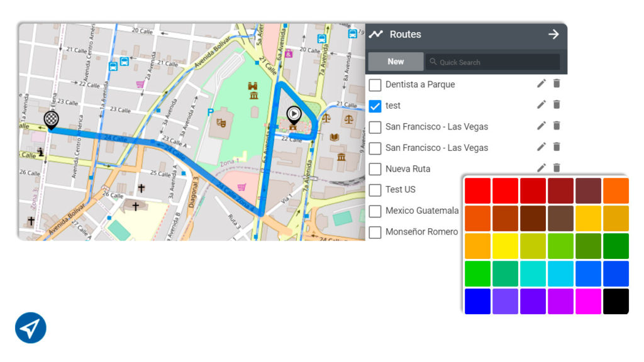The image size is (644, 362).
Task: Select the Monseñor Romero route name
Action: click(x=421, y=232)
